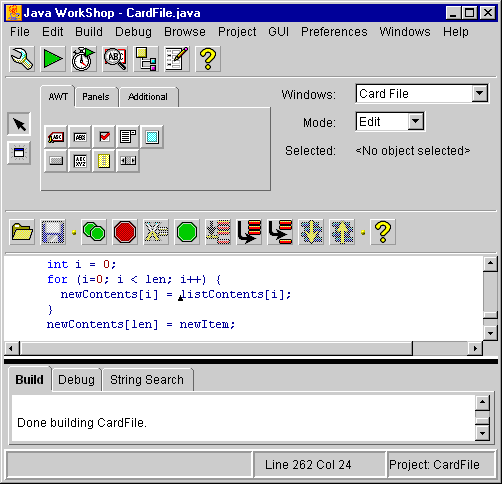
Task: Open the Help menu
Action: pos(455,32)
